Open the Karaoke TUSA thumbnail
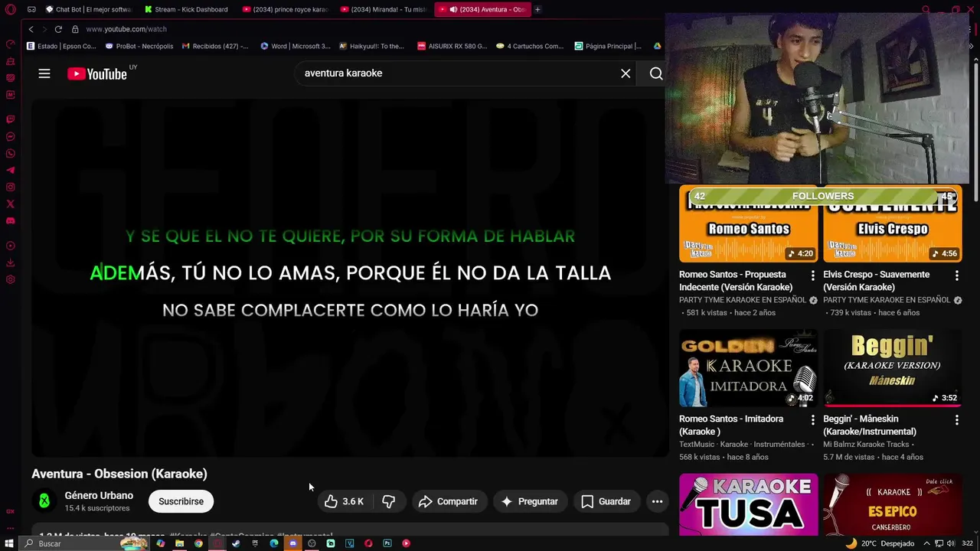Viewport: 980px width, 551px height. coord(748,504)
